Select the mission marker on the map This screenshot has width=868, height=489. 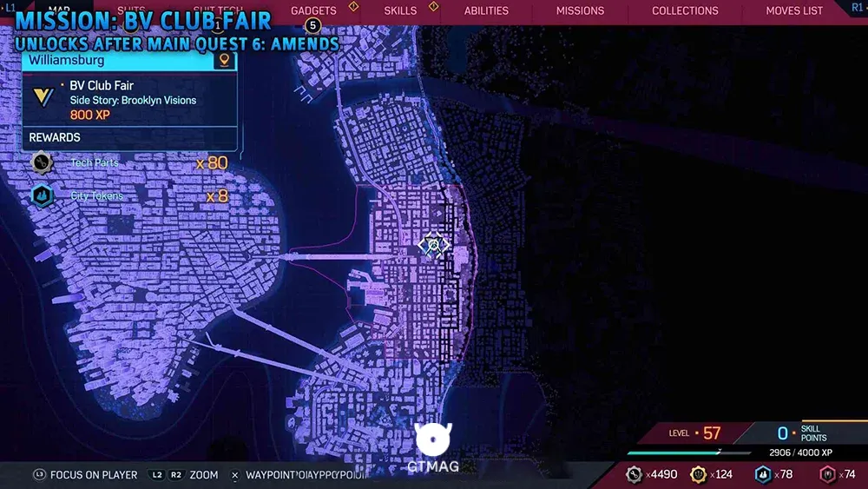(433, 244)
